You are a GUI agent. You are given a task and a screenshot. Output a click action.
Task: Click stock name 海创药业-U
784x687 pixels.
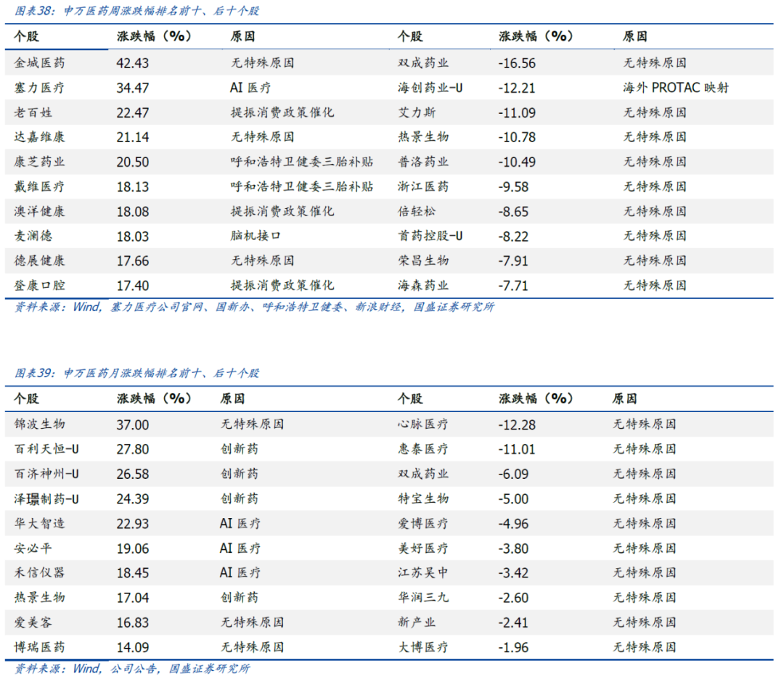(x=430, y=88)
